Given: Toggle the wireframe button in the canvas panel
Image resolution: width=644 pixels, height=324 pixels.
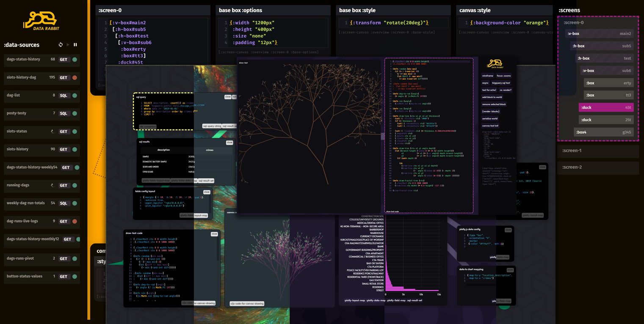Looking at the screenshot, I should 487,76.
